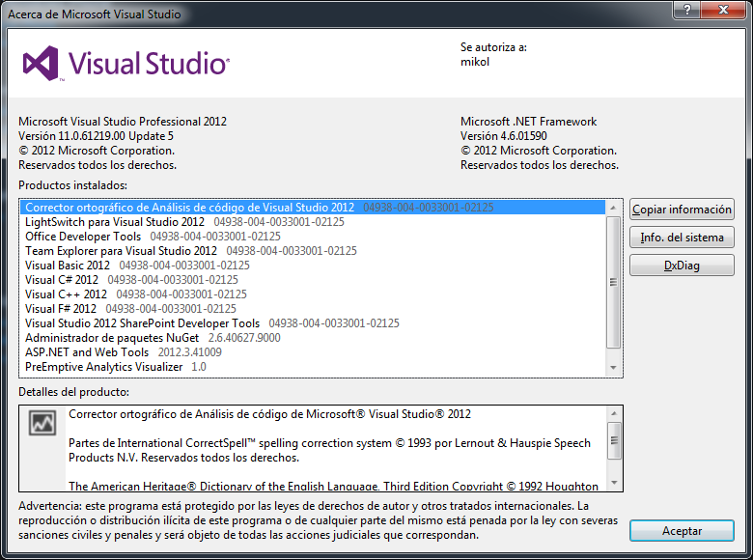This screenshot has width=753, height=560.
Task: Click the product details chart icon
Action: pos(42,423)
